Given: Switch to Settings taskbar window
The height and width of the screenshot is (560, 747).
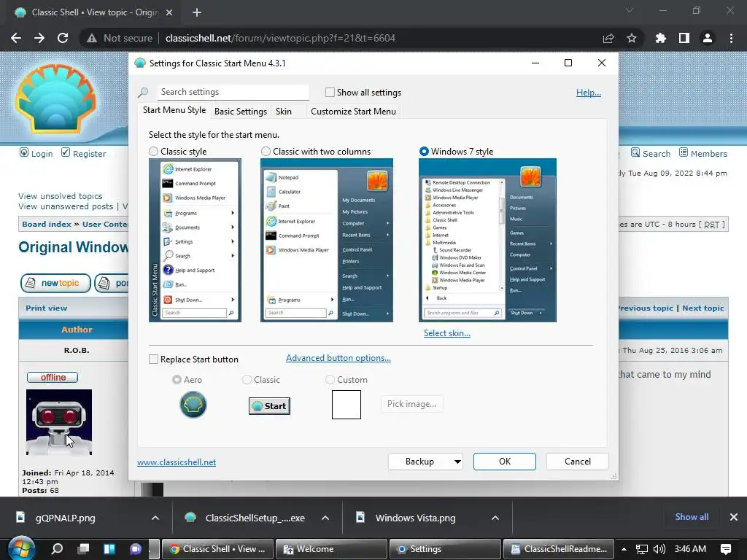Looking at the screenshot, I should coord(446,549).
